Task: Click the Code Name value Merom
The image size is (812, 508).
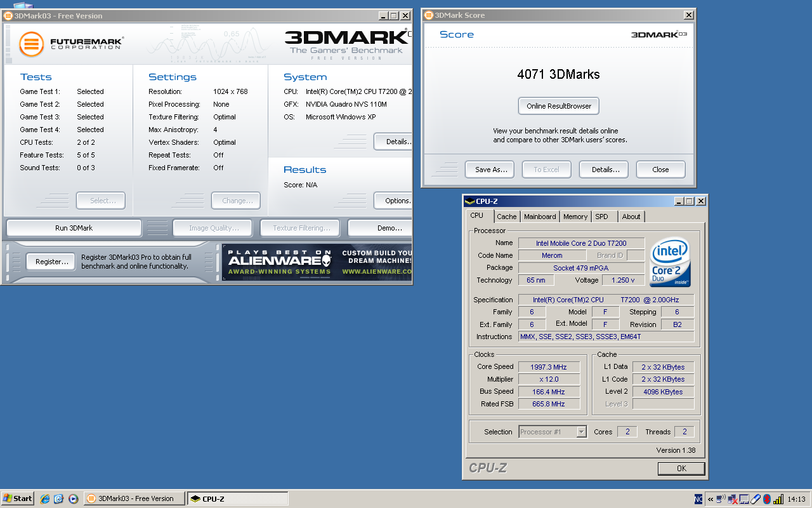Action: [x=552, y=255]
